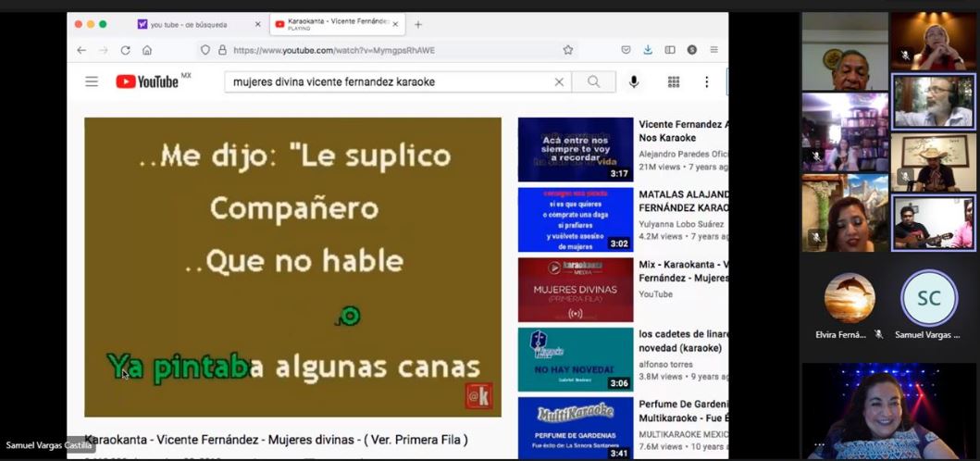
Task: Open the 'No hay novedad' karaoke thumbnail
Action: pos(576,360)
